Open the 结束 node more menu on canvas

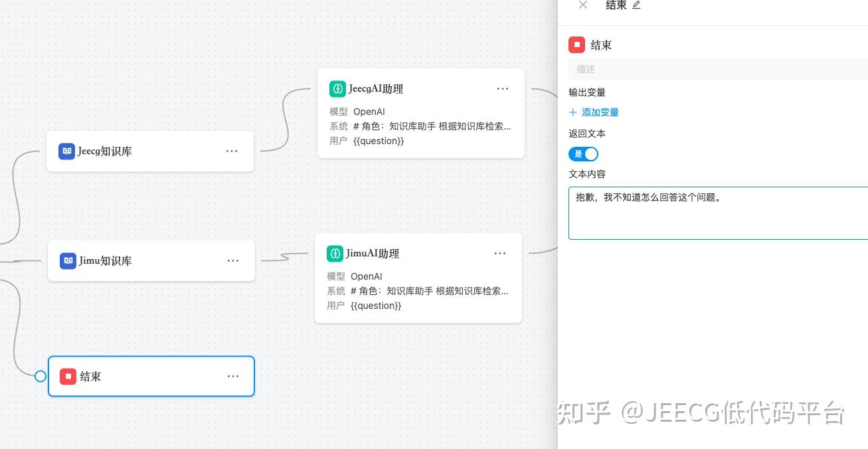point(233,376)
